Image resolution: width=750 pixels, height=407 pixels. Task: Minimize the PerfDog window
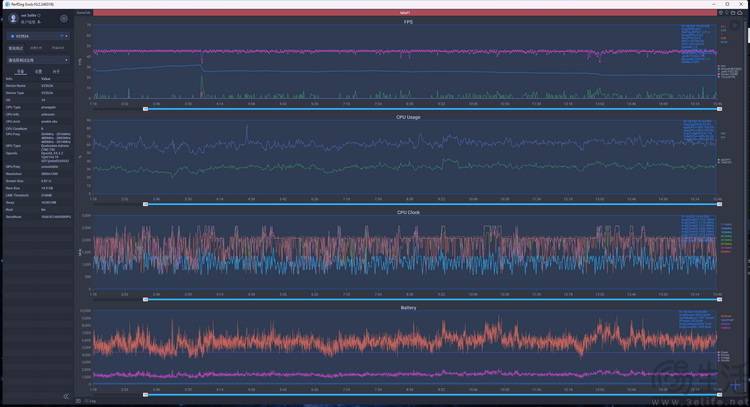pos(716,4)
